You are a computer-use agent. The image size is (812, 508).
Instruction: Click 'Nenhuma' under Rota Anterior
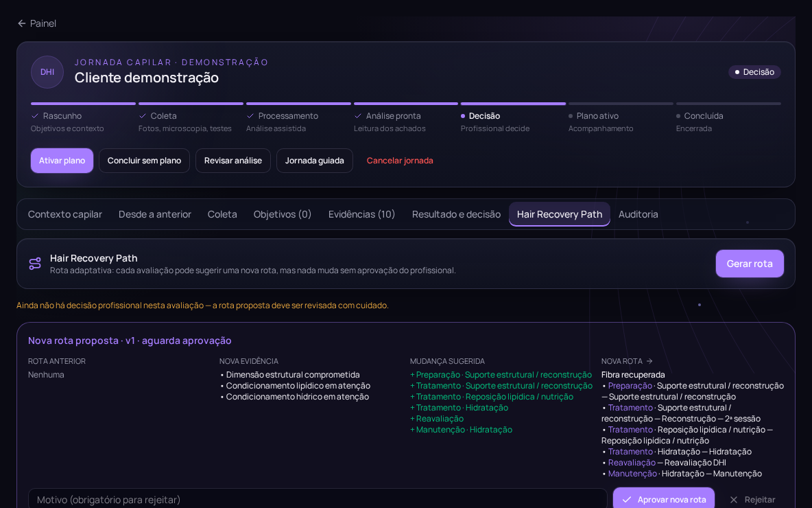pyautogui.click(x=46, y=375)
